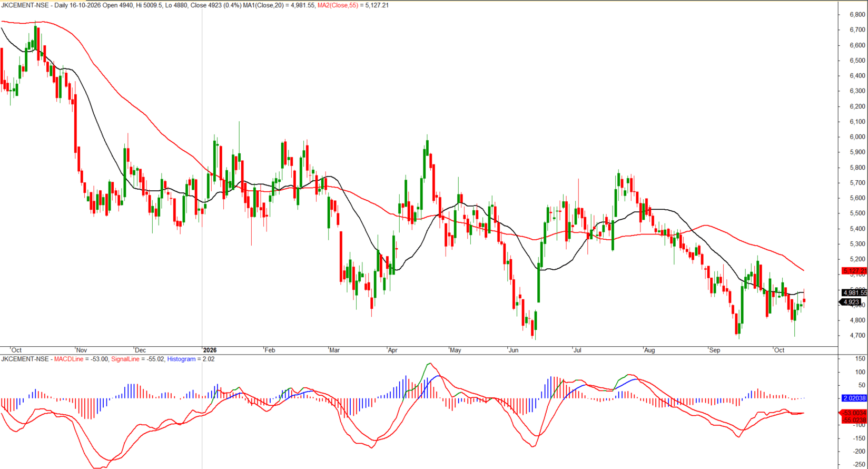Viewport: 868px width, 469px height.
Task: Click the Mar label on the time axis
Action: coord(334,350)
